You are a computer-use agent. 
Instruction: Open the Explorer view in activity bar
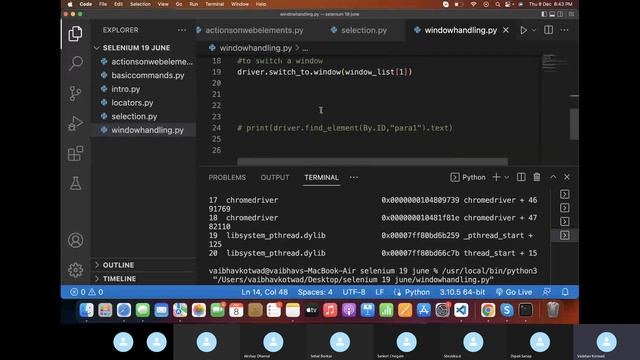76,33
